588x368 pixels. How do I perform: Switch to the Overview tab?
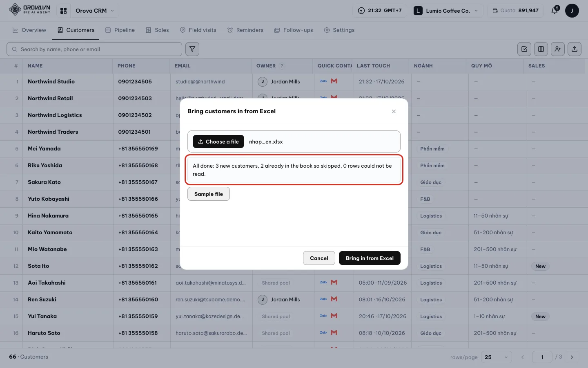(29, 30)
